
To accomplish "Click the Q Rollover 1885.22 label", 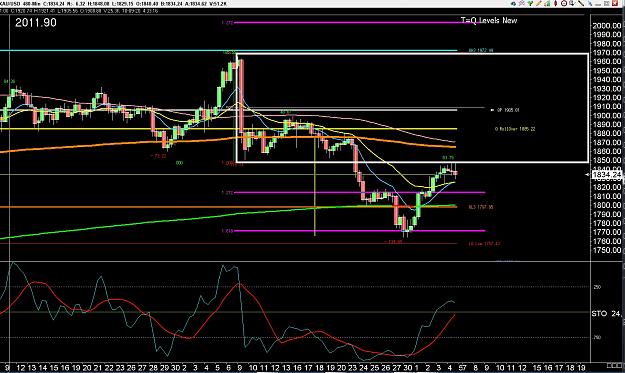I will (x=515, y=129).
